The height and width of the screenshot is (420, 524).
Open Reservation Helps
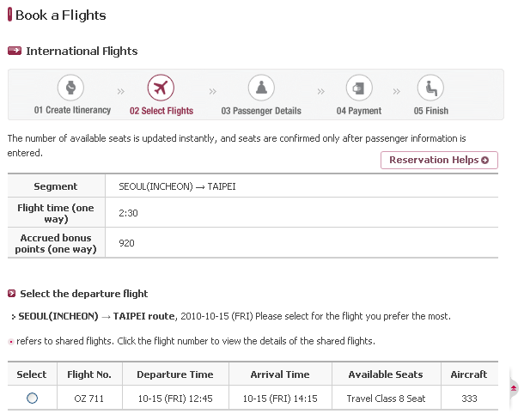pyautogui.click(x=439, y=160)
